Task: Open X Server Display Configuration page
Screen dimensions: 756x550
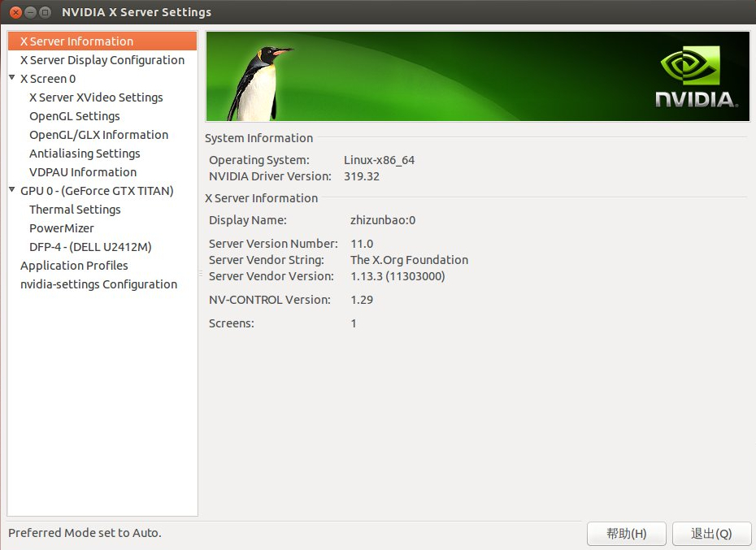Action: [102, 60]
